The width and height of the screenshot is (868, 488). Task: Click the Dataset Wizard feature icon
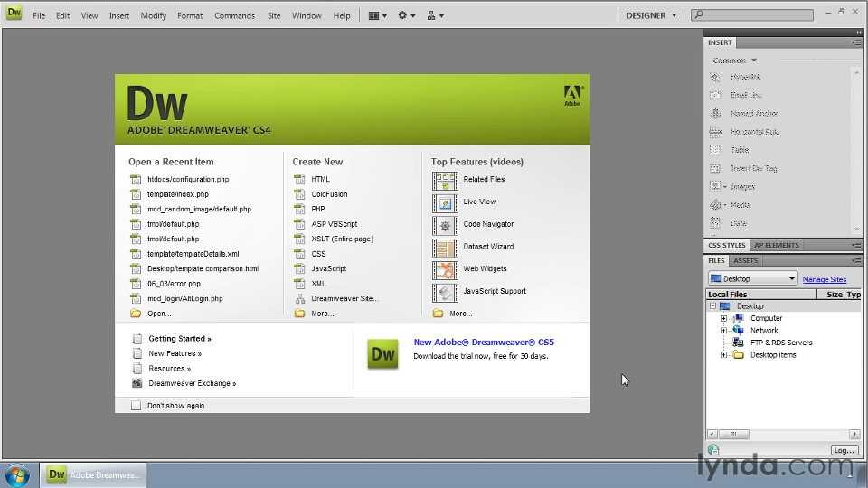pyautogui.click(x=445, y=247)
